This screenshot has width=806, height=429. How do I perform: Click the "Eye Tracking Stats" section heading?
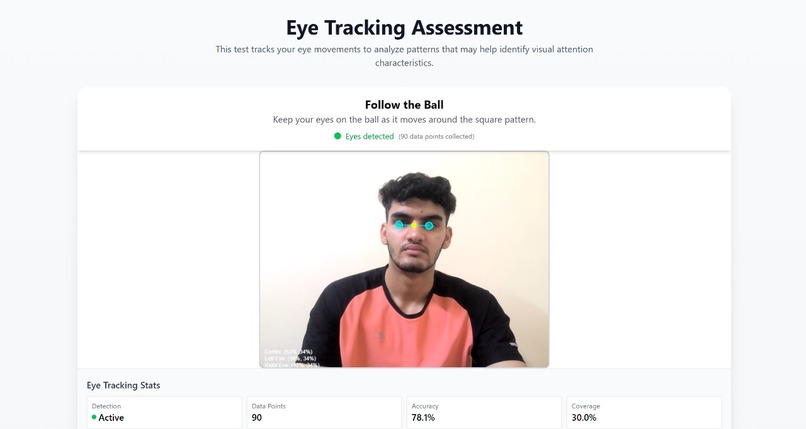coord(123,385)
